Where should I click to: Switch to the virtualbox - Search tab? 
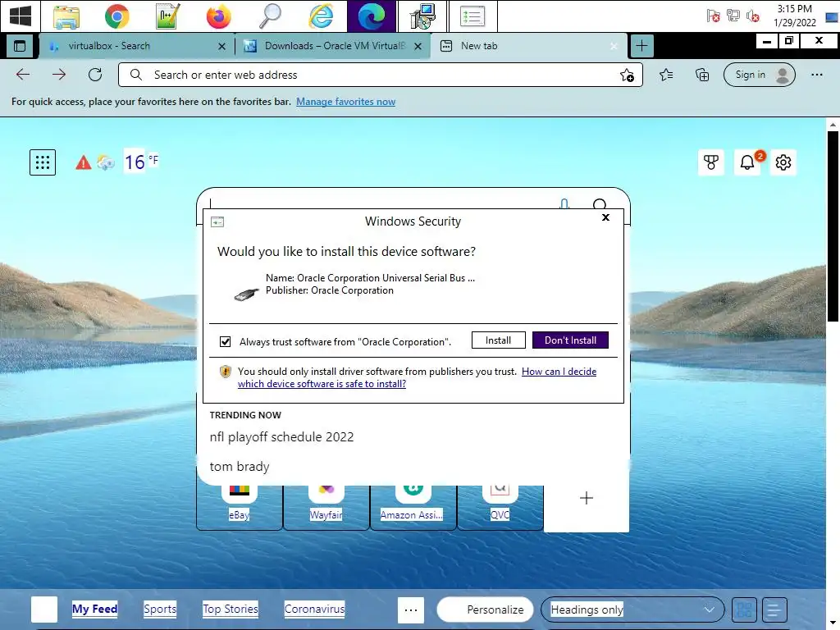129,46
